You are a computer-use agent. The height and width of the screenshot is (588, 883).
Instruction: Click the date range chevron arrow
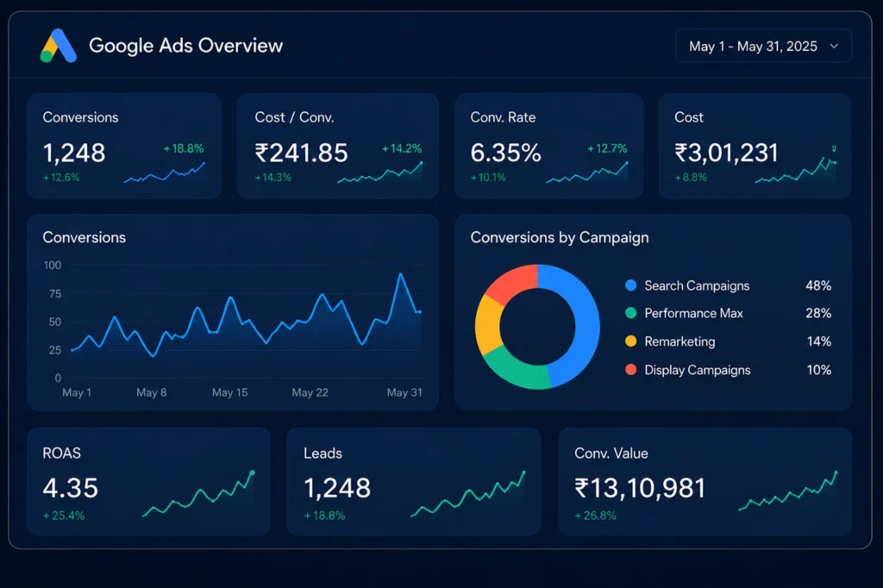[834, 47]
